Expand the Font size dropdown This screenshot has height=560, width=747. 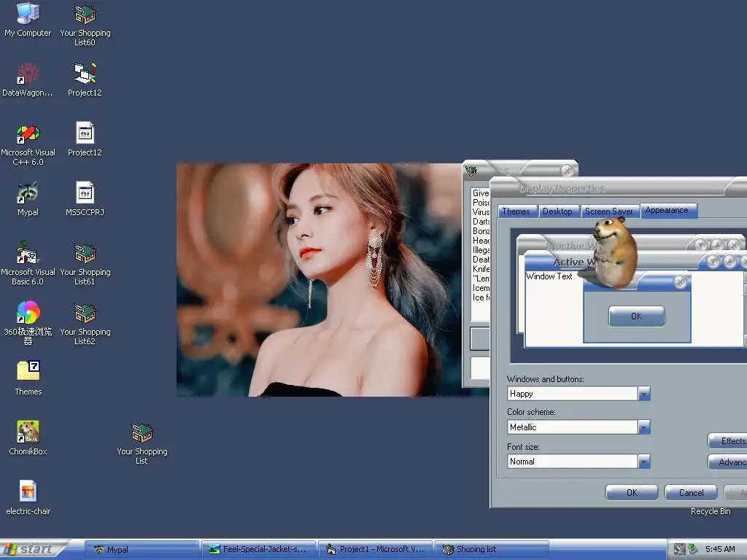click(x=643, y=462)
